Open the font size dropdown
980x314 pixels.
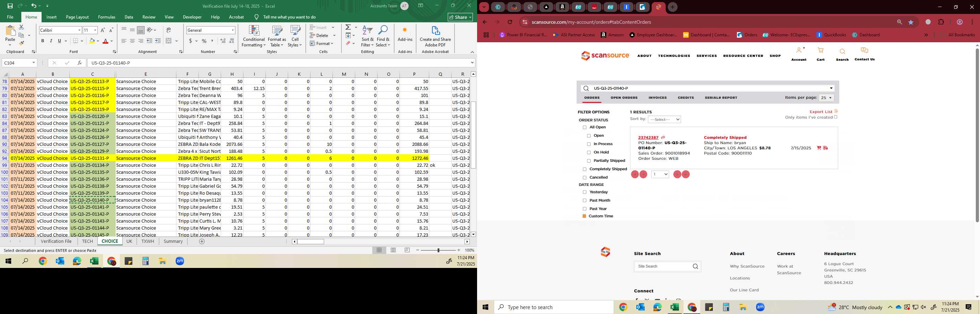pyautogui.click(x=95, y=30)
